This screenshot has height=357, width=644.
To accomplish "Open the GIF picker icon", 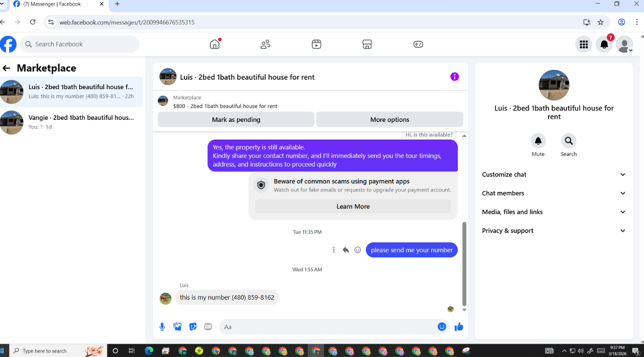I will coord(208,327).
